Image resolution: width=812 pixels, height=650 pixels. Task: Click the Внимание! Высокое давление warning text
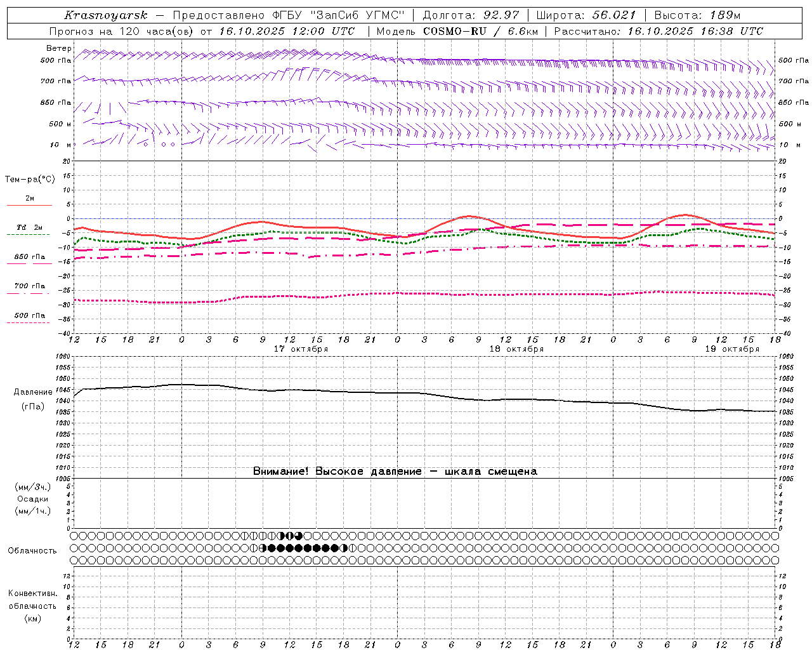point(395,471)
